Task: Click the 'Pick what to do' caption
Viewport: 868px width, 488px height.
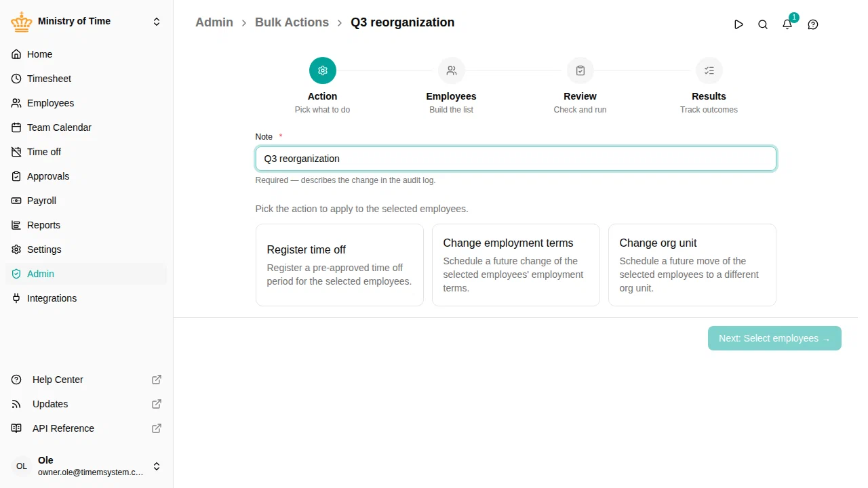Action: (x=323, y=110)
